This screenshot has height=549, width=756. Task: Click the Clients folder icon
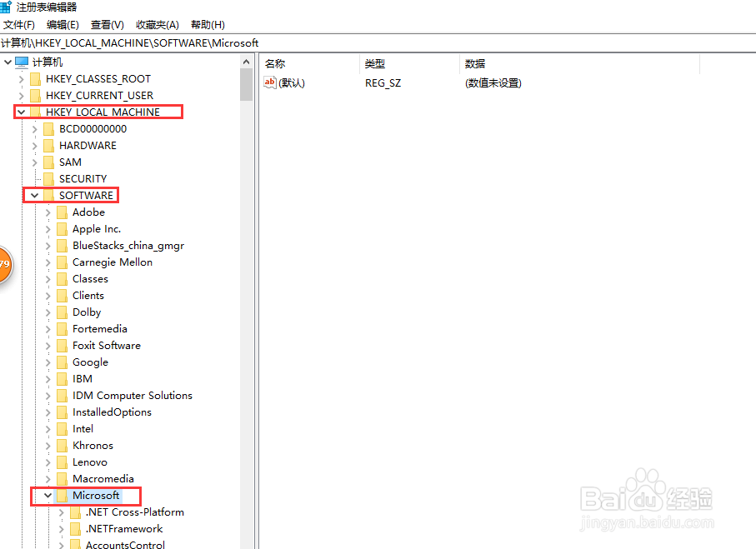tap(62, 296)
